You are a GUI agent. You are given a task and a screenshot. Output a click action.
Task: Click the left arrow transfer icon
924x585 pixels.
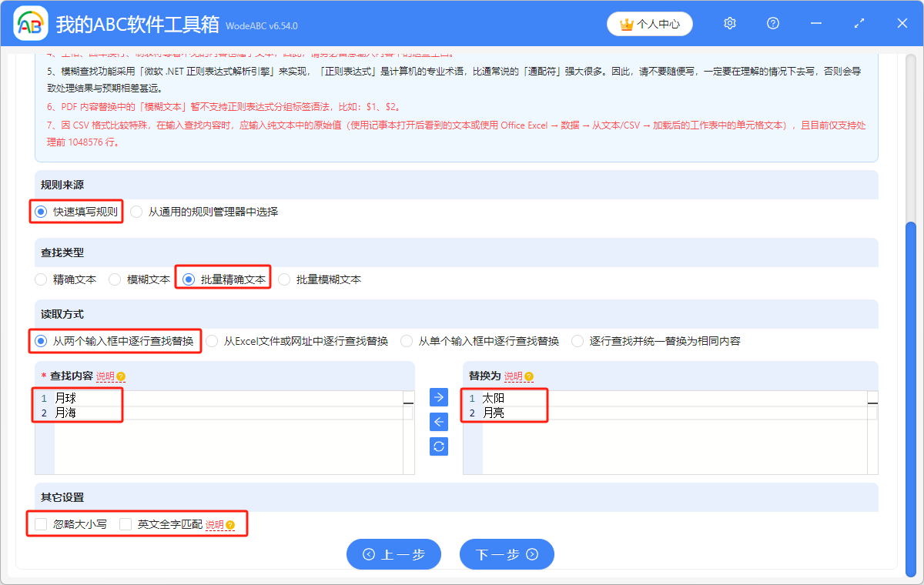tap(438, 421)
